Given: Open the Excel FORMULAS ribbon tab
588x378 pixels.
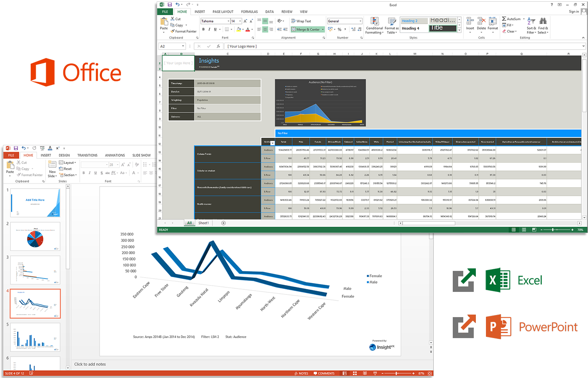Looking at the screenshot, I should (249, 12).
